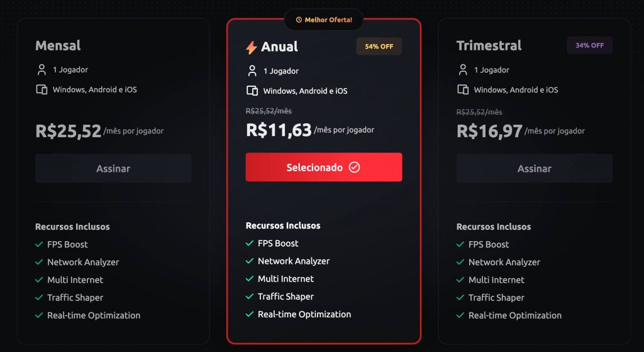Click the Mensal plan title
This screenshot has height=352, width=644.
tap(58, 45)
